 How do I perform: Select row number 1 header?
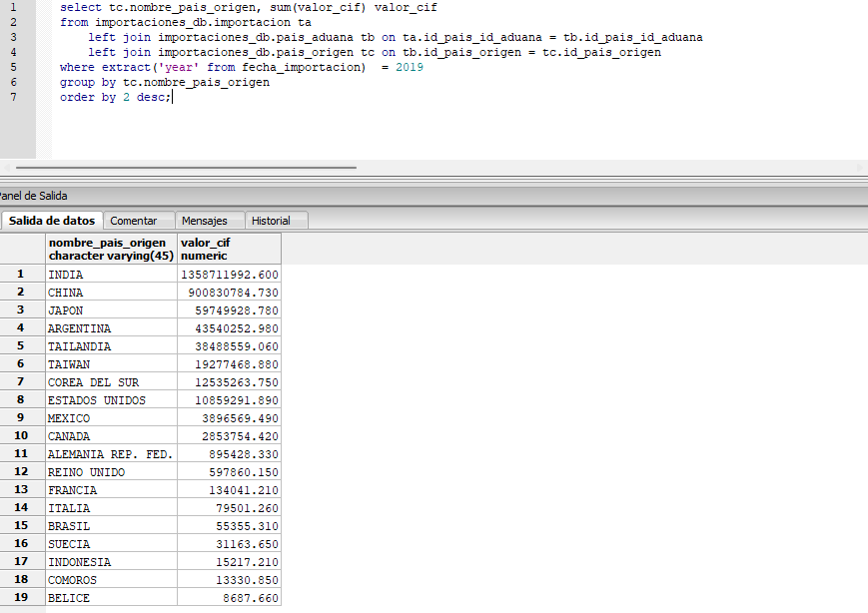(21, 275)
